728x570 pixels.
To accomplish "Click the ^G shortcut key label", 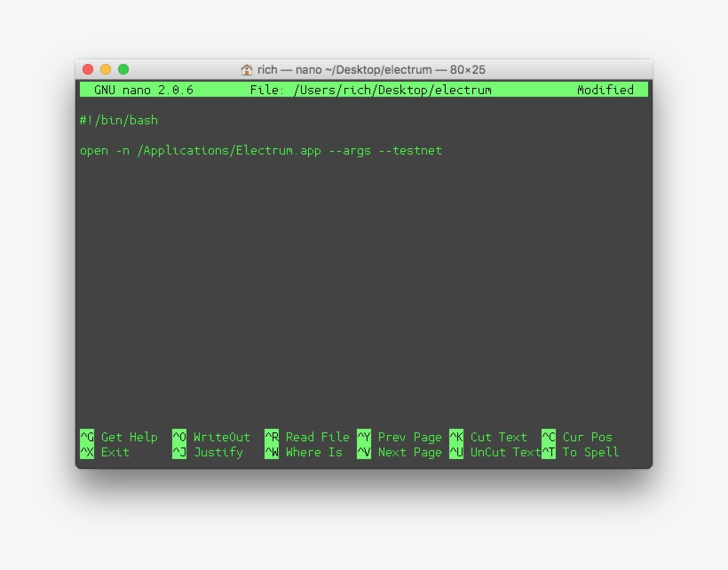I will pyautogui.click(x=87, y=437).
